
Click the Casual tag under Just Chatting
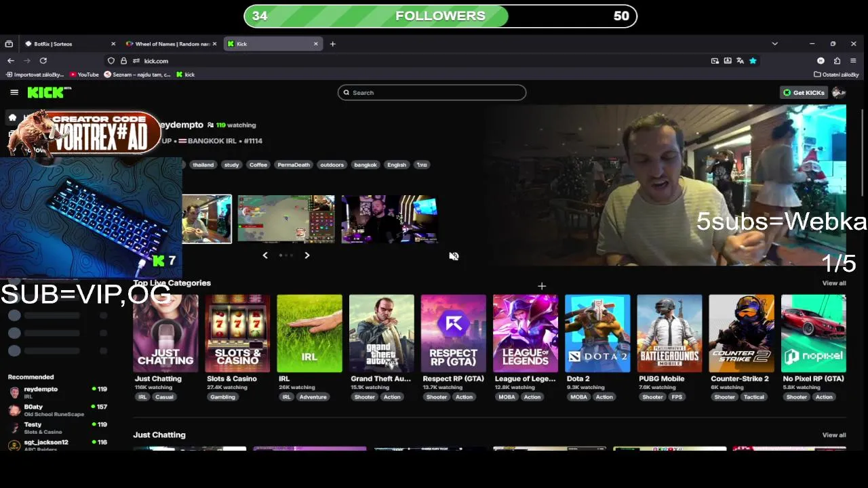(164, 397)
